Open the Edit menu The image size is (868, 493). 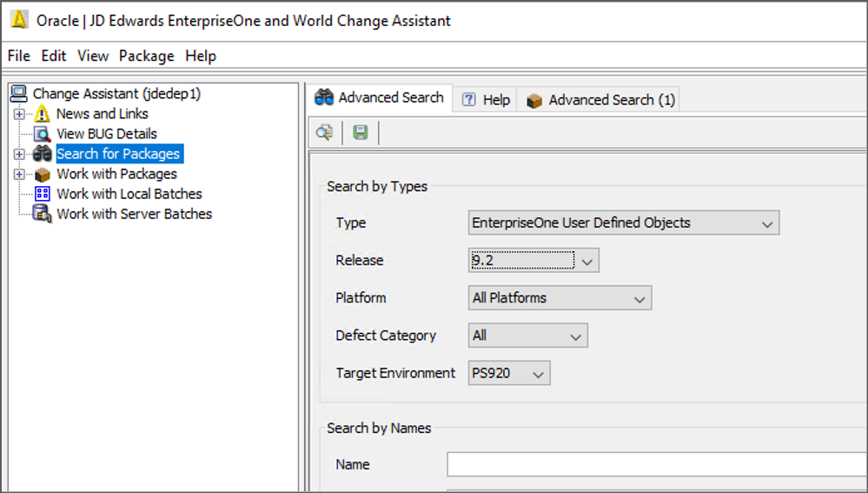(x=54, y=56)
